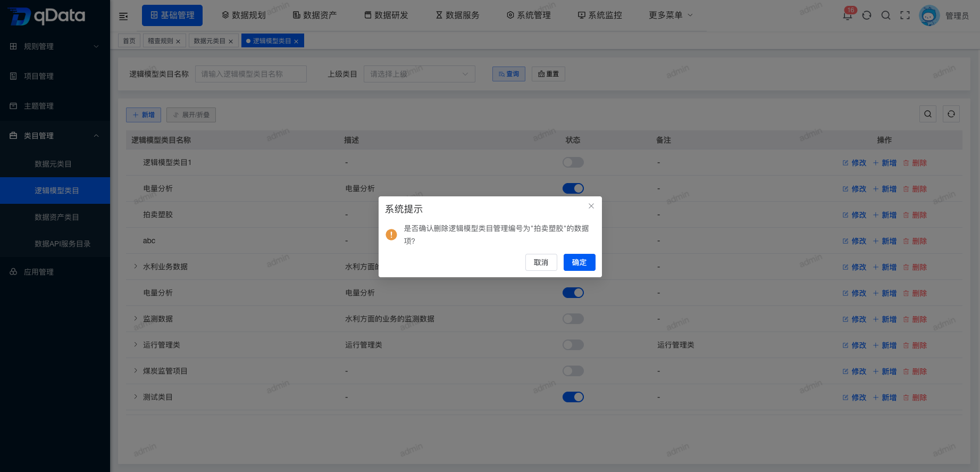Toggle status switch for 逻辑模型类目1
This screenshot has height=472, width=980.
(x=573, y=162)
